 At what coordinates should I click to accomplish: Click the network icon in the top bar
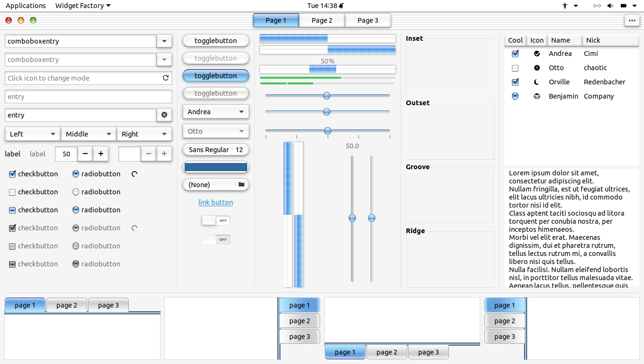[597, 6]
